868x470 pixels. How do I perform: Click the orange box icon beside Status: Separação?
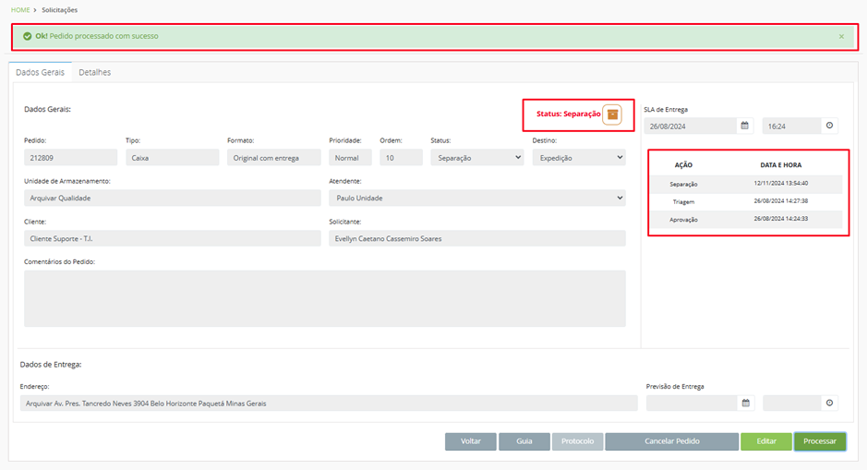tap(612, 114)
